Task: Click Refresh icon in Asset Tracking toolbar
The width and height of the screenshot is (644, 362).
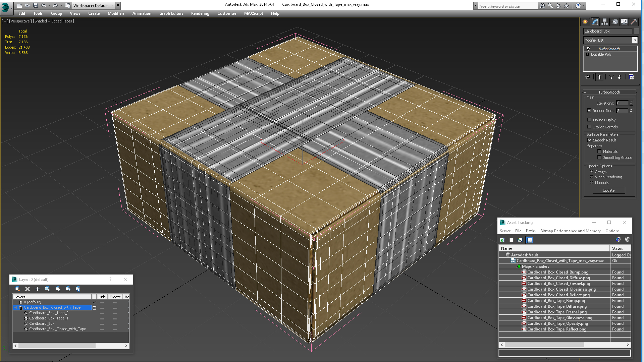Action: tap(502, 240)
